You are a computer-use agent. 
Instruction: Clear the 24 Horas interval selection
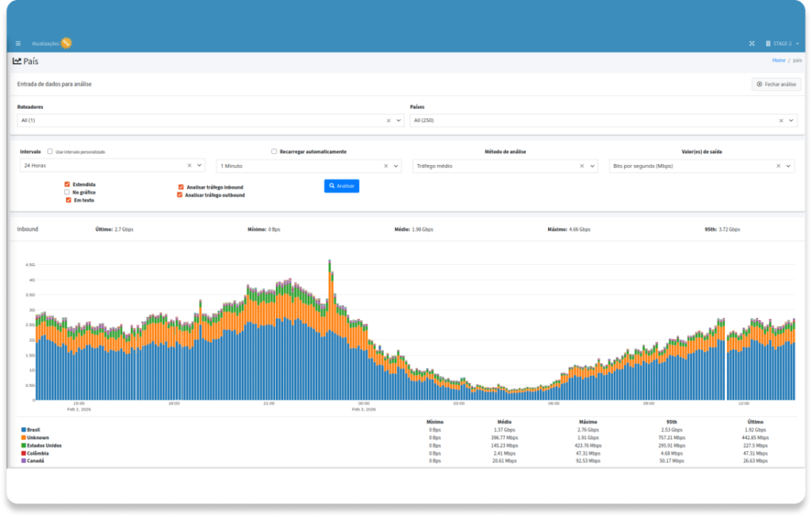click(190, 166)
